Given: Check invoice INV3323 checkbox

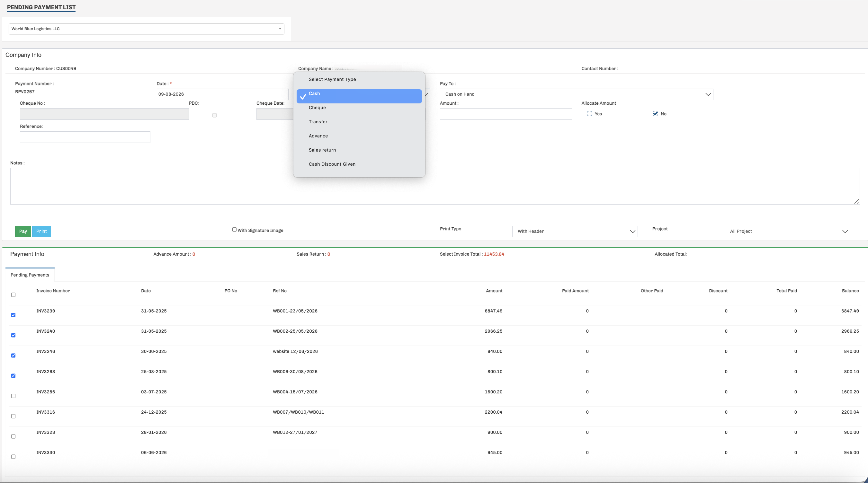Looking at the screenshot, I should 13,436.
